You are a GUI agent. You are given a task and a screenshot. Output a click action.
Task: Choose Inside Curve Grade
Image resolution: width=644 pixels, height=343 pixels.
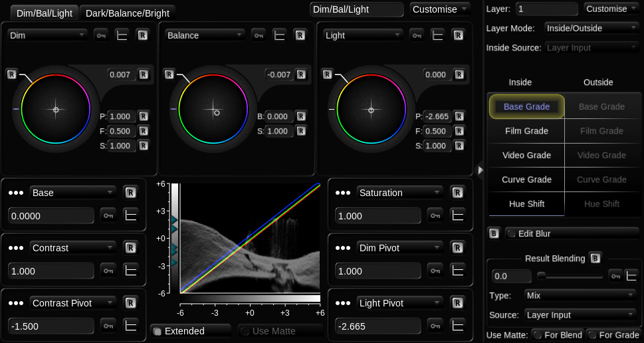click(526, 179)
